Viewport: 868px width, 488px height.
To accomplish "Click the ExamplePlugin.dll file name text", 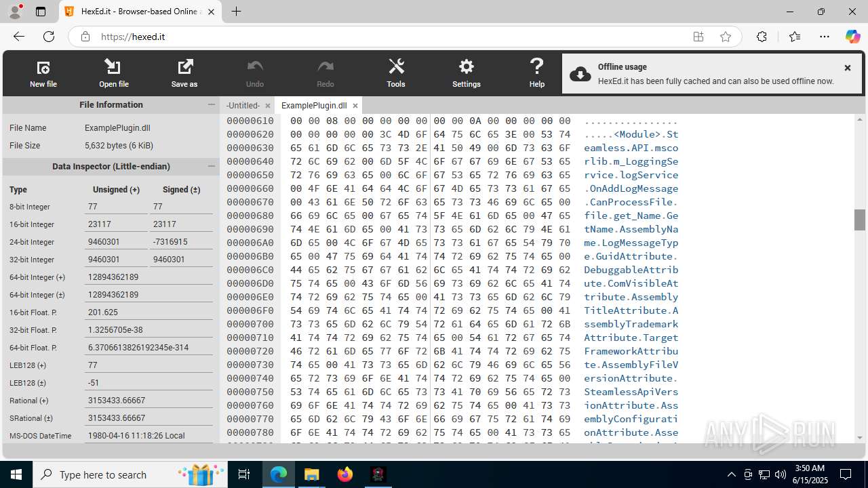I will (117, 128).
